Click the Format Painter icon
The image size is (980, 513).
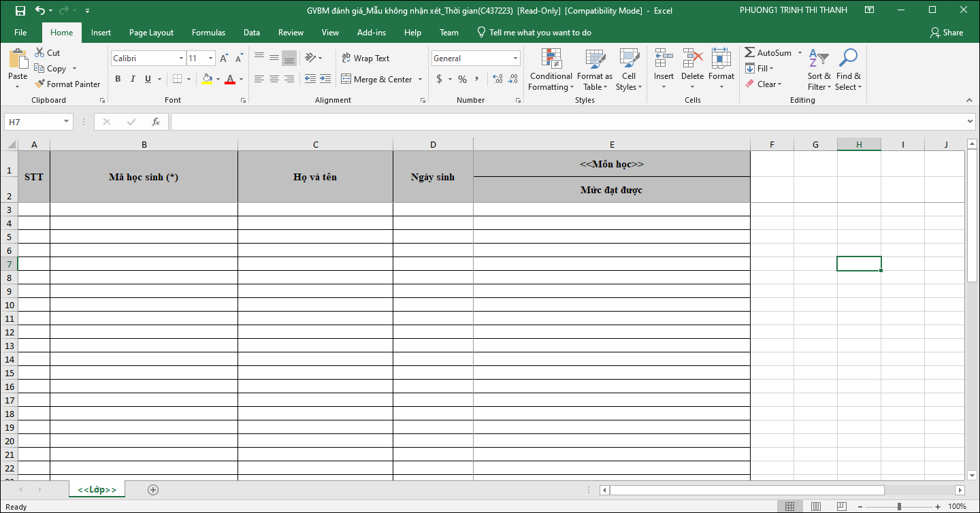(x=40, y=84)
